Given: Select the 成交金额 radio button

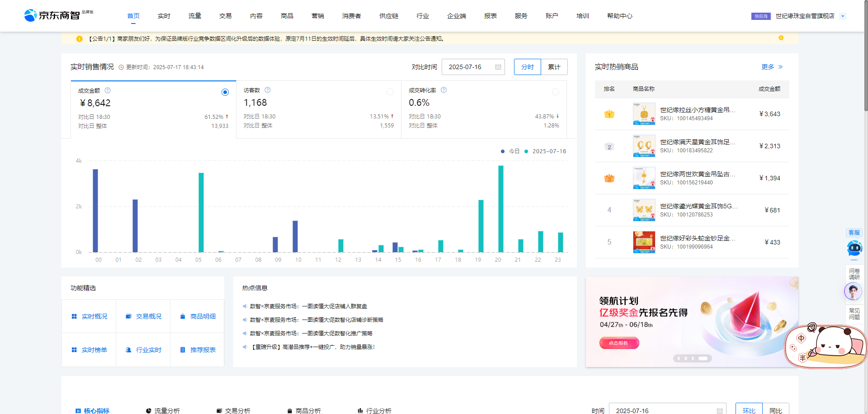Looking at the screenshot, I should click(x=225, y=92).
